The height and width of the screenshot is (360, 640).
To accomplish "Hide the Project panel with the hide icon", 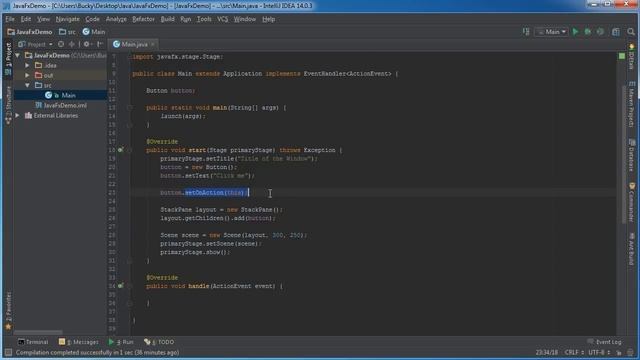I will (100, 44).
